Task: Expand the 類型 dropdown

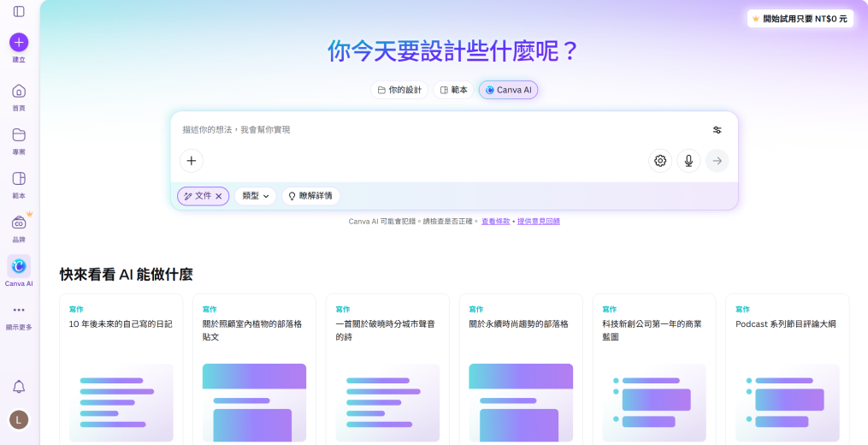Action: (x=255, y=196)
